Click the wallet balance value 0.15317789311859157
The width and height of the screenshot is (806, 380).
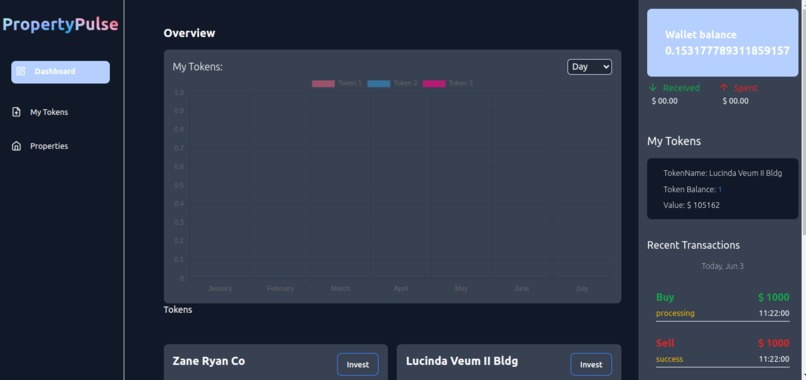tap(727, 51)
